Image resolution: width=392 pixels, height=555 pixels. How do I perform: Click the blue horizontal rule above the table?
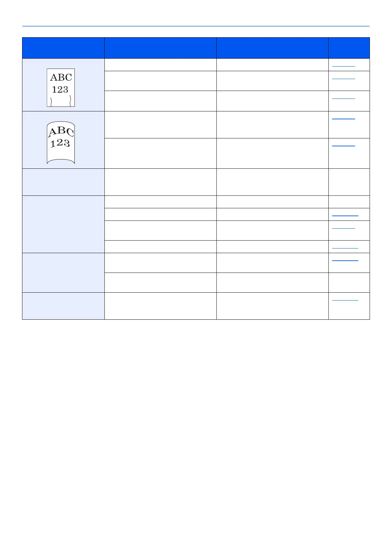click(x=196, y=26)
